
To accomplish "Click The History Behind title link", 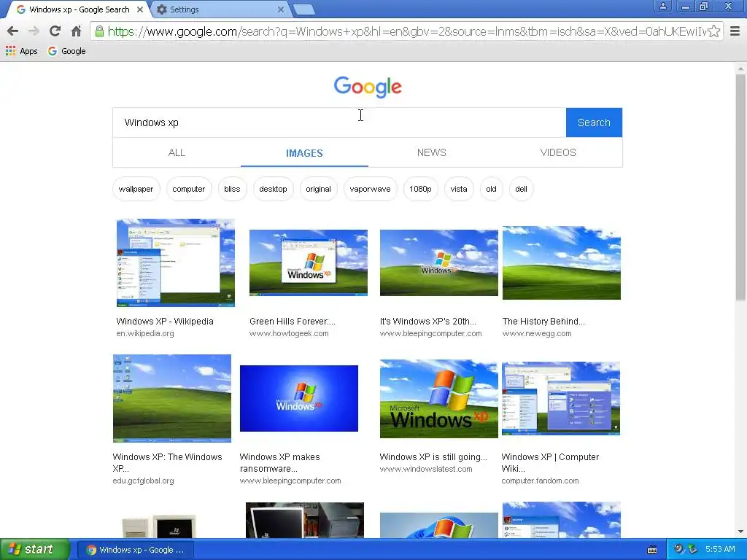I will coord(543,322).
